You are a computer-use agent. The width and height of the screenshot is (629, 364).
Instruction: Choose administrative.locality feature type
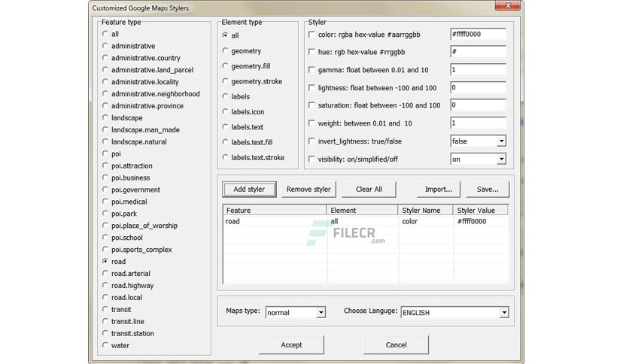(105, 81)
